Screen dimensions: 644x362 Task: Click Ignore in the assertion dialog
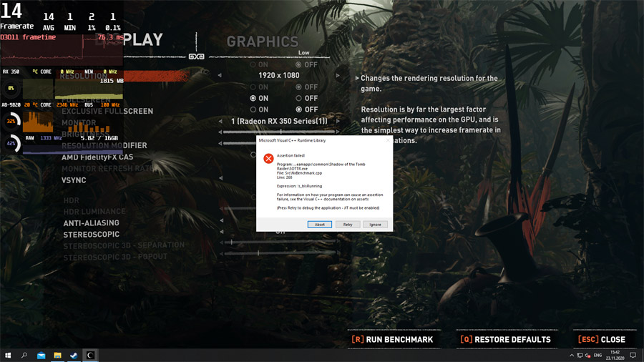point(375,225)
